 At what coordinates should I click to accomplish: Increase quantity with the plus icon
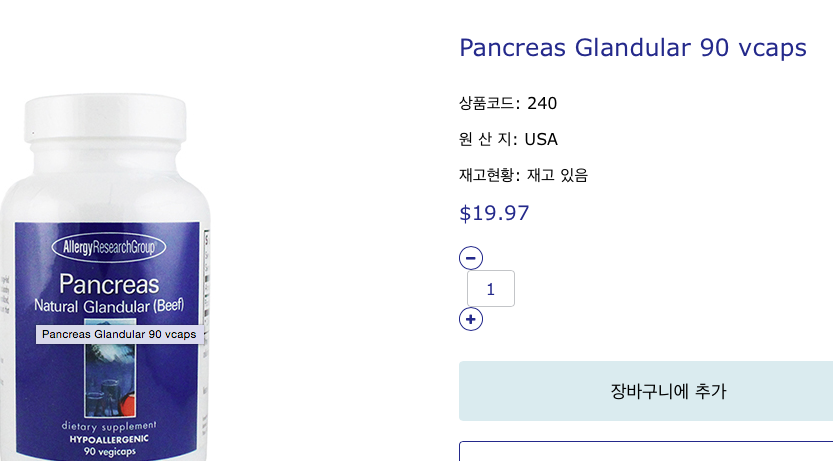[471, 319]
